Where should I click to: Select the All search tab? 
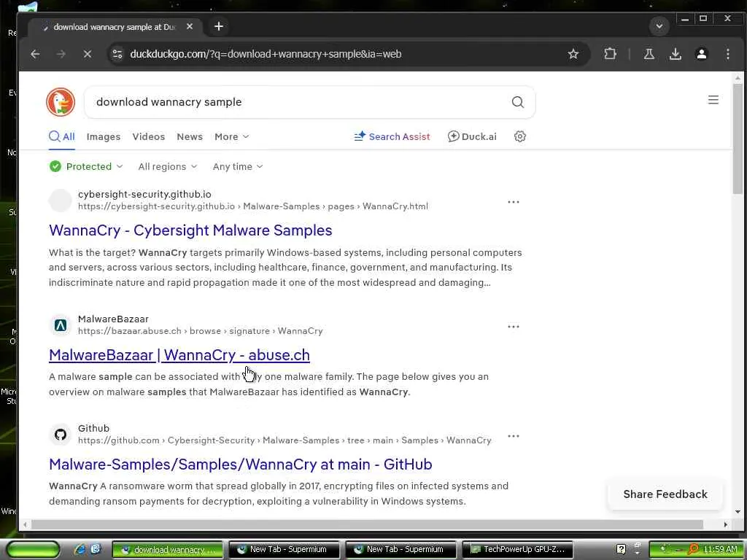pos(62,136)
